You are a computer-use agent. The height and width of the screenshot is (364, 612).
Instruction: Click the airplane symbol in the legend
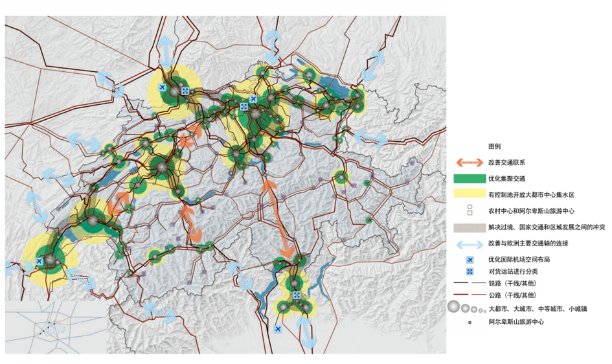click(470, 260)
